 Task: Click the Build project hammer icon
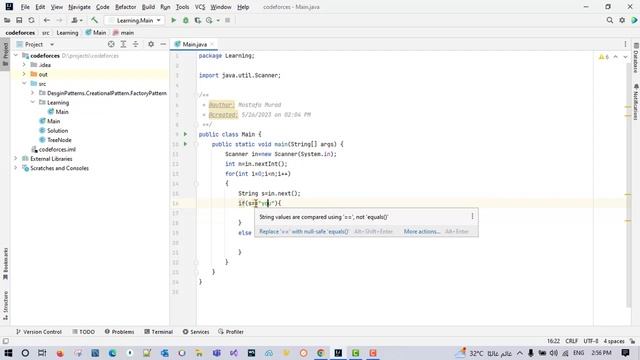click(x=94, y=20)
